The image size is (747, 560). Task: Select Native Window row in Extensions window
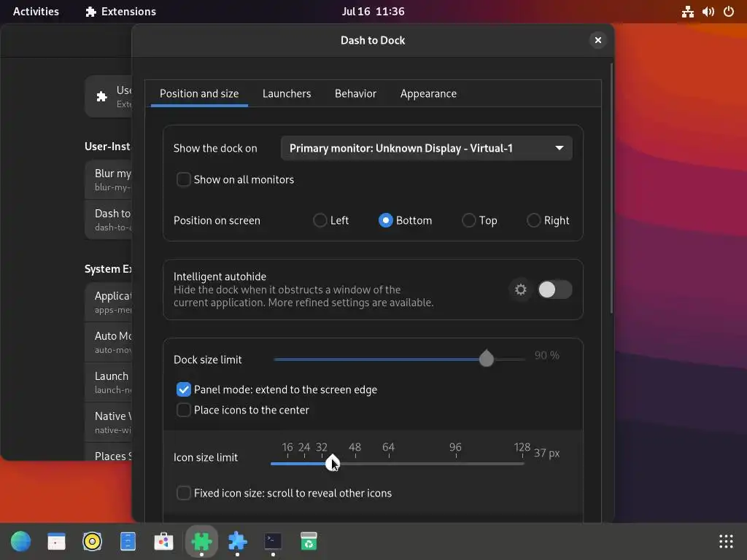pos(109,422)
